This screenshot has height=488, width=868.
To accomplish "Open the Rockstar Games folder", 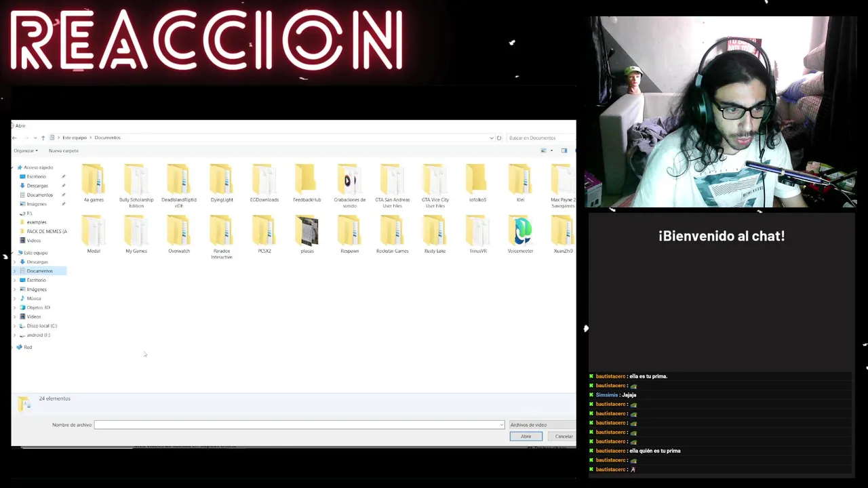I will click(393, 235).
